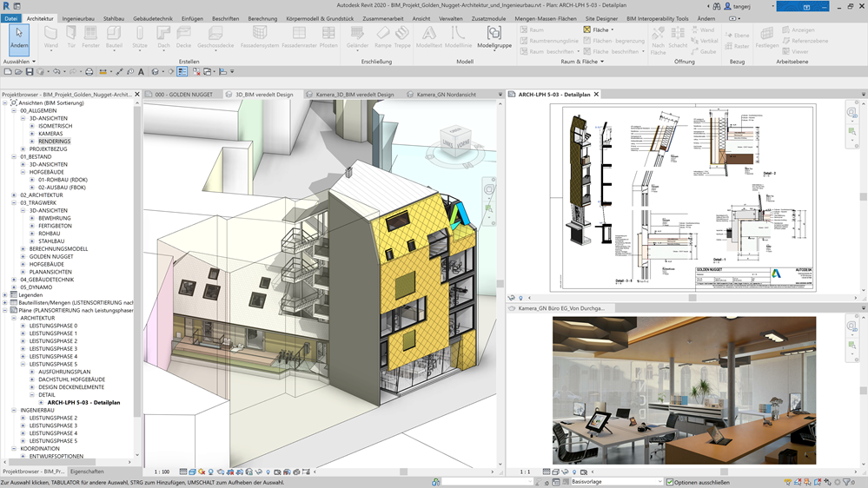Close the Projektbrowser panel
Screen dimensions: 868x488
[x=137, y=95]
